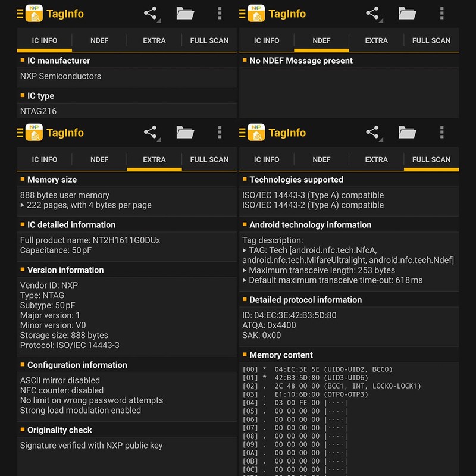This screenshot has width=476, height=476.
Task: Click the "No NDEF Message present" header
Action: coord(300,61)
